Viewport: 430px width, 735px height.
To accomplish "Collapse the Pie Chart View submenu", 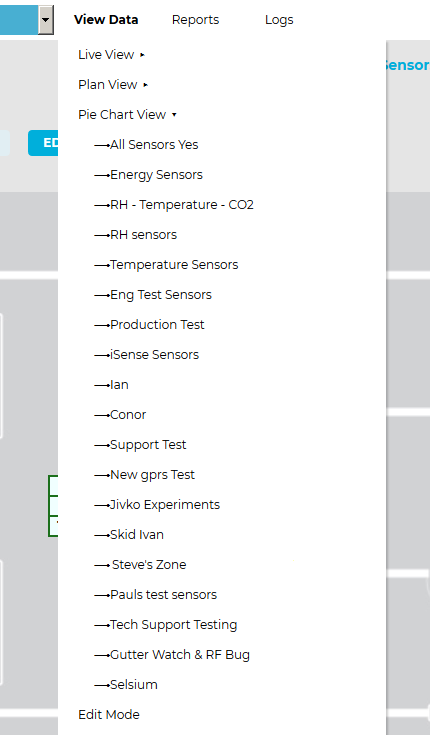I will pos(127,115).
